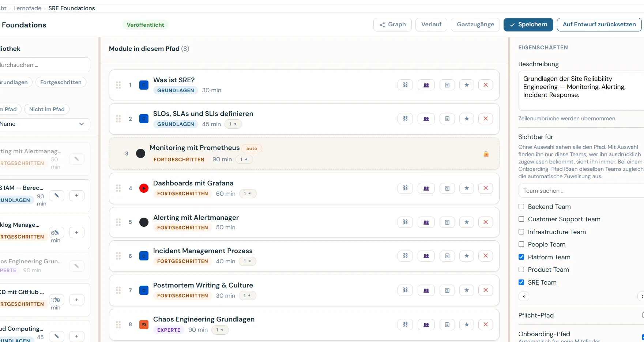The width and height of the screenshot is (644, 342).
Task: Edit the Cloud Computing library module
Action: click(x=57, y=337)
